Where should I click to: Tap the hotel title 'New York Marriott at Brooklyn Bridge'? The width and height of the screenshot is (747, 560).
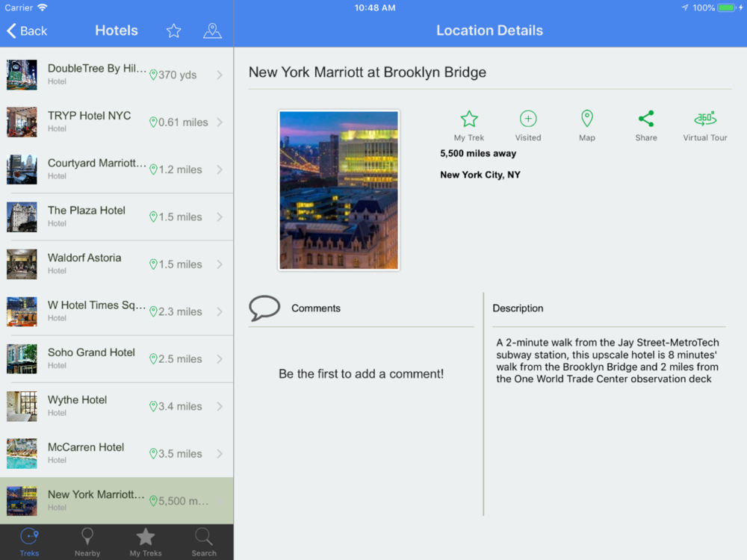pyautogui.click(x=368, y=72)
